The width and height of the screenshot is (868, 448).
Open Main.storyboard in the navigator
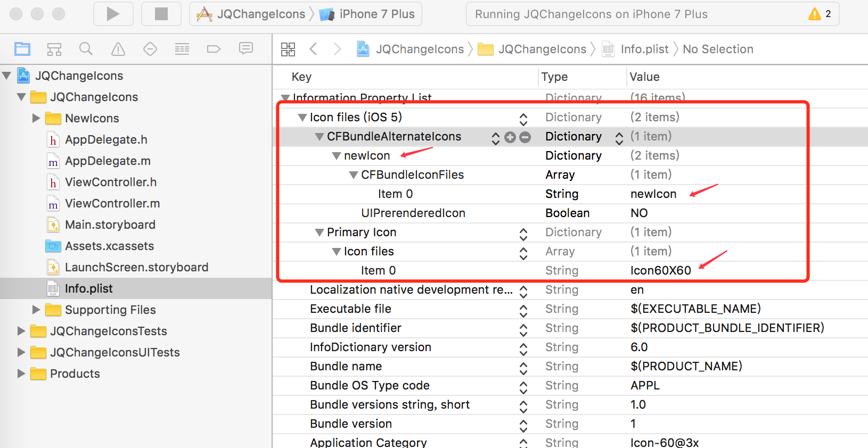110,225
